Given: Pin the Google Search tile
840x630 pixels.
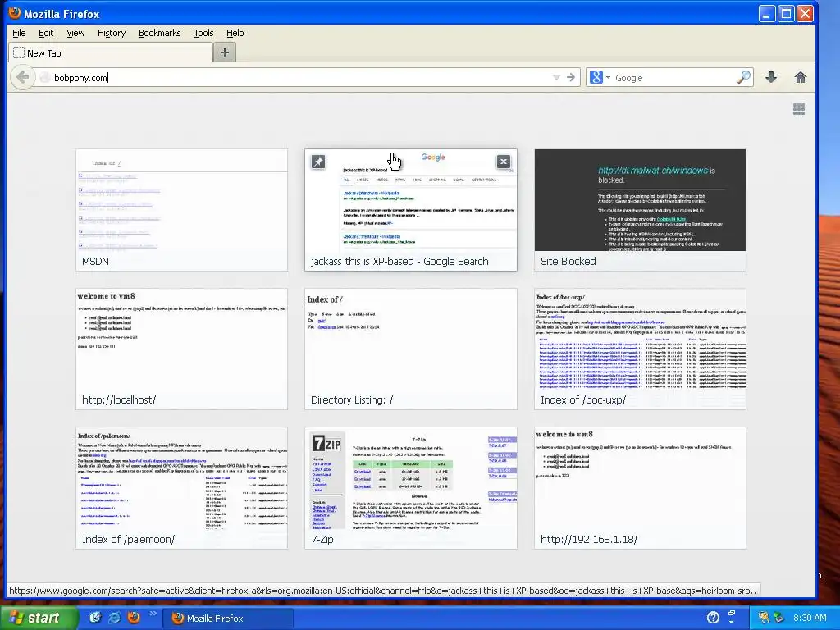Looking at the screenshot, I should [318, 162].
